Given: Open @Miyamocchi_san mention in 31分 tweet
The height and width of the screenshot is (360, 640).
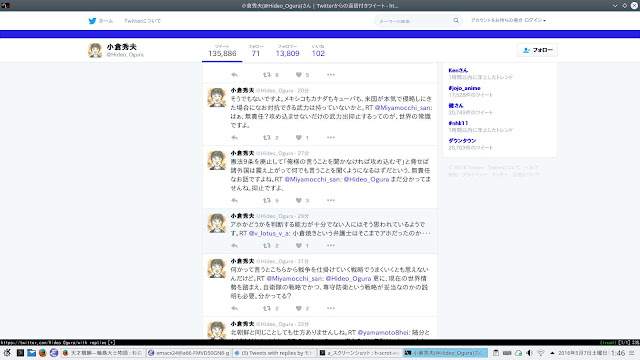Looking at the screenshot, I should 294,278.
